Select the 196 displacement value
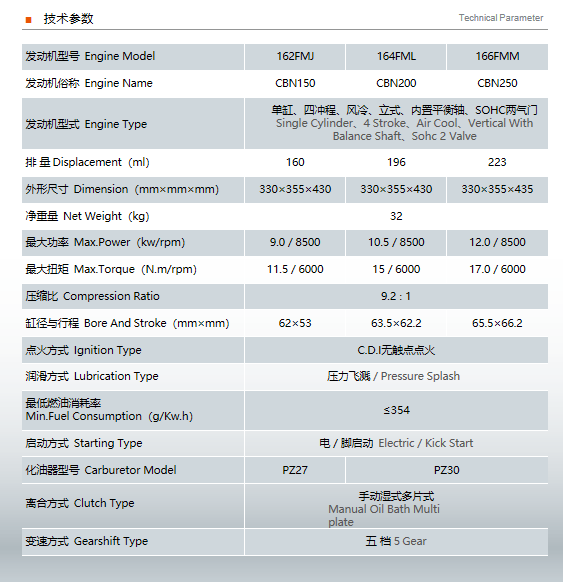This screenshot has height=582, width=563. [x=396, y=162]
